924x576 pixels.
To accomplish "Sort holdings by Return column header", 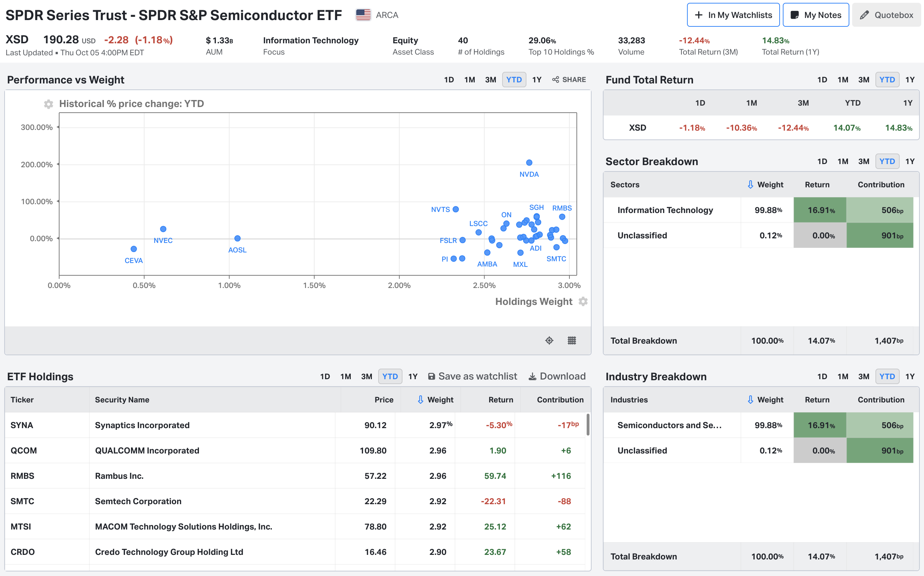I will pyautogui.click(x=501, y=400).
